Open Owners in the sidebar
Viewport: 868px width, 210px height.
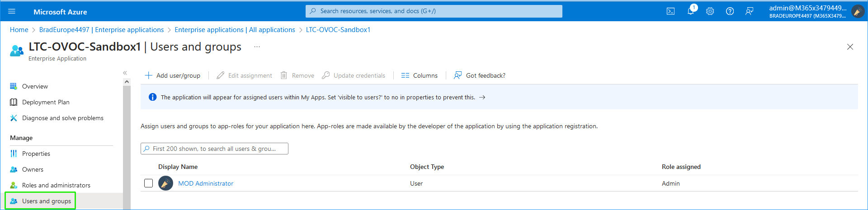[x=33, y=169]
